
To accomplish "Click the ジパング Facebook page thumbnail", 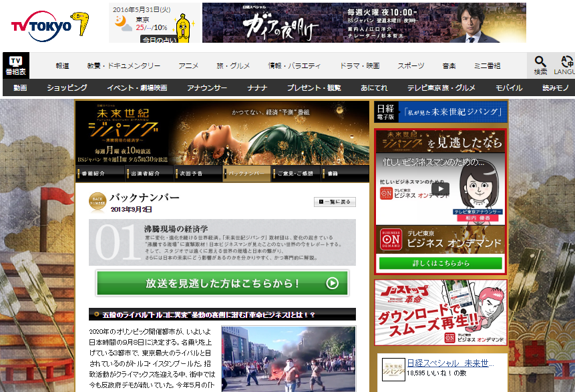I will click(393, 369).
